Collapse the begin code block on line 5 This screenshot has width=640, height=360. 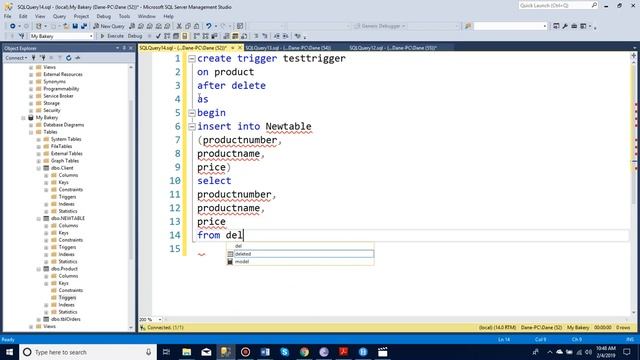point(191,113)
